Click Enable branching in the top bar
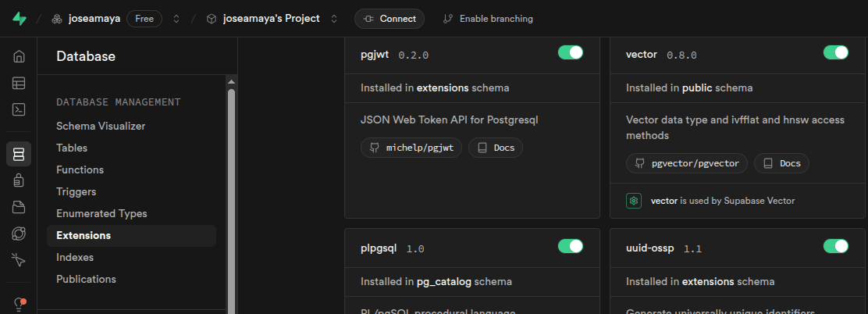 point(488,19)
